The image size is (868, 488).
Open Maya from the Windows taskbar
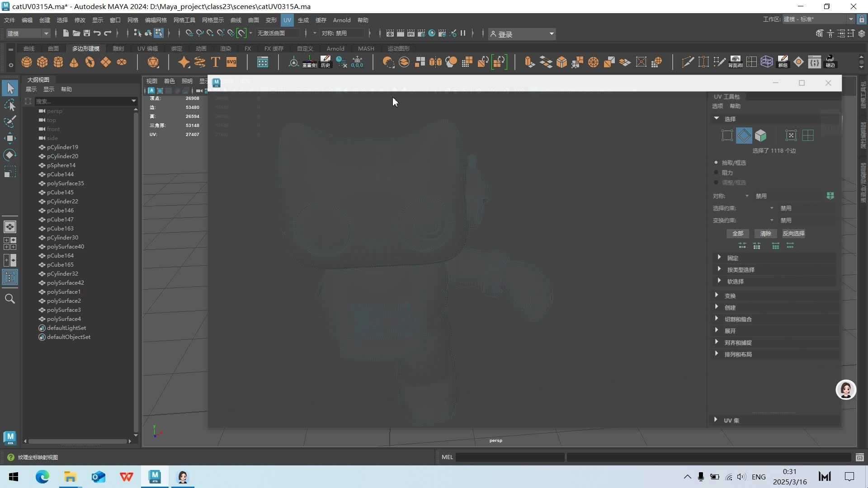point(155,477)
